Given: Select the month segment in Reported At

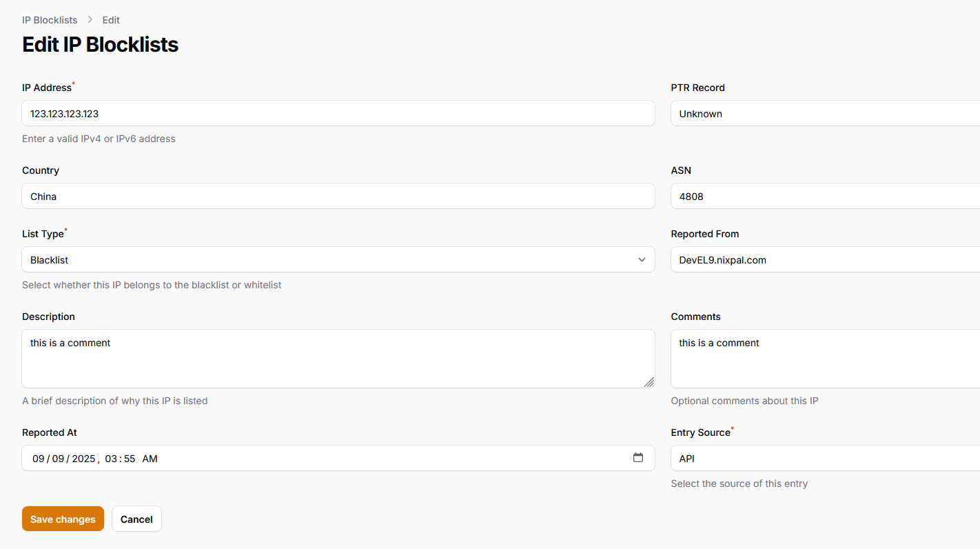Looking at the screenshot, I should point(39,459).
